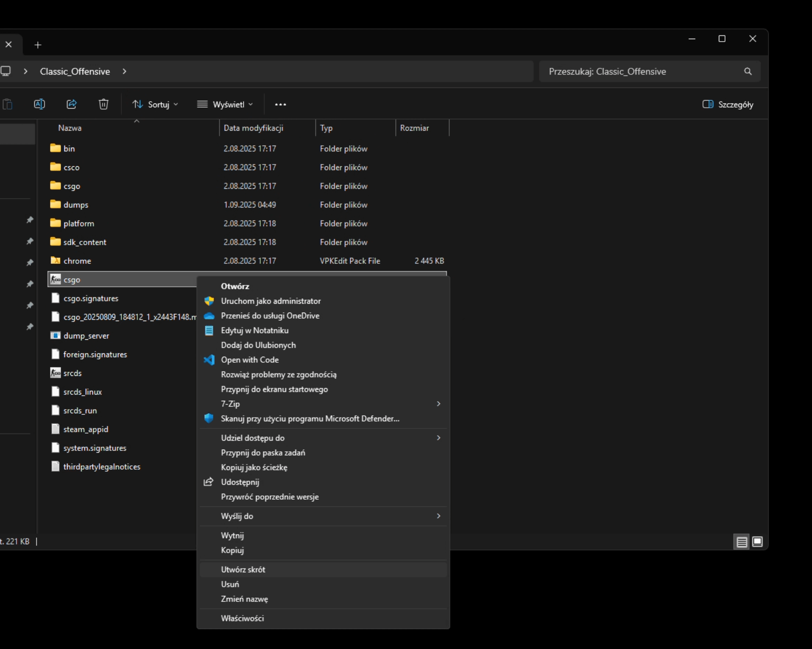Click the Paste clipboard icon in the toolbar
Viewport: 812px width, 649px height.
tap(8, 104)
